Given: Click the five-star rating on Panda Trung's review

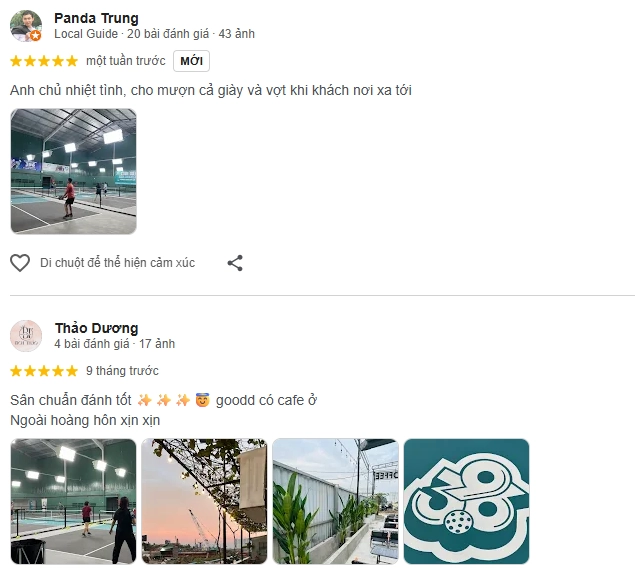Looking at the screenshot, I should coord(44,61).
